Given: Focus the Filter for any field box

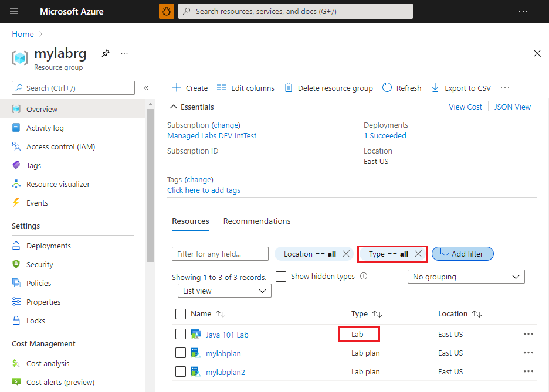Looking at the screenshot, I should click(220, 254).
